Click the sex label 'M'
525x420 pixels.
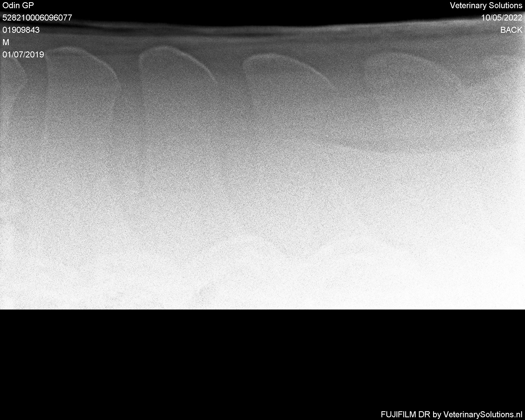(x=6, y=42)
